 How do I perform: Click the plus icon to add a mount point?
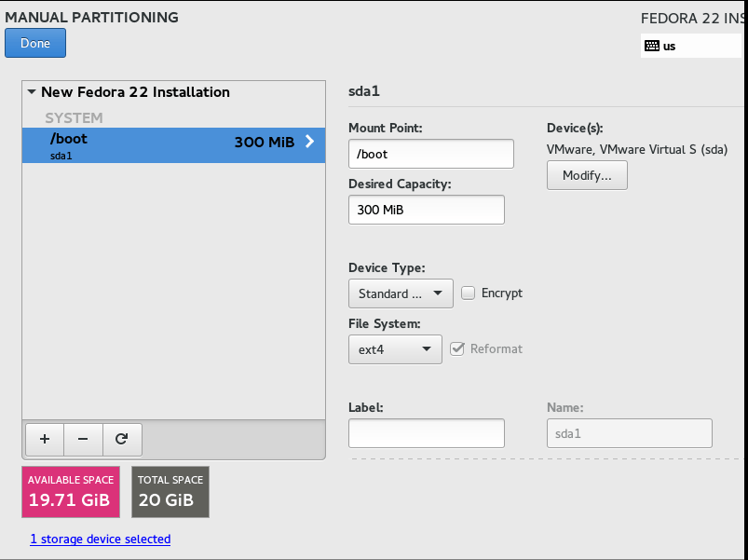point(45,439)
